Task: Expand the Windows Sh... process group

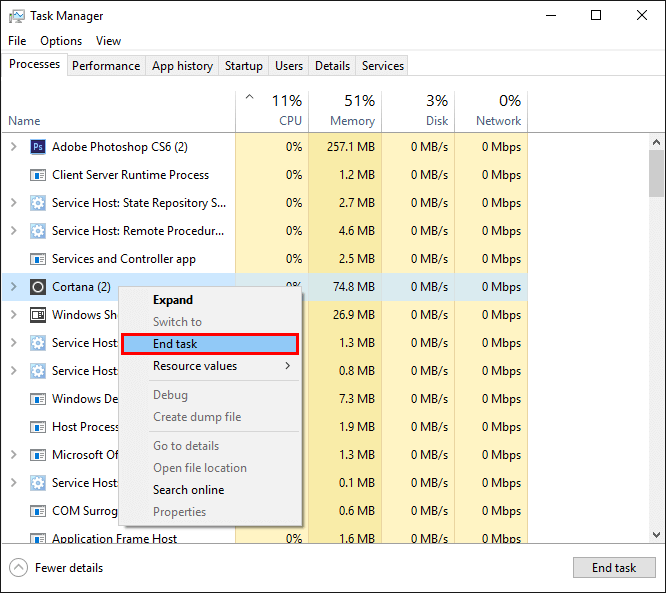Action: click(14, 315)
